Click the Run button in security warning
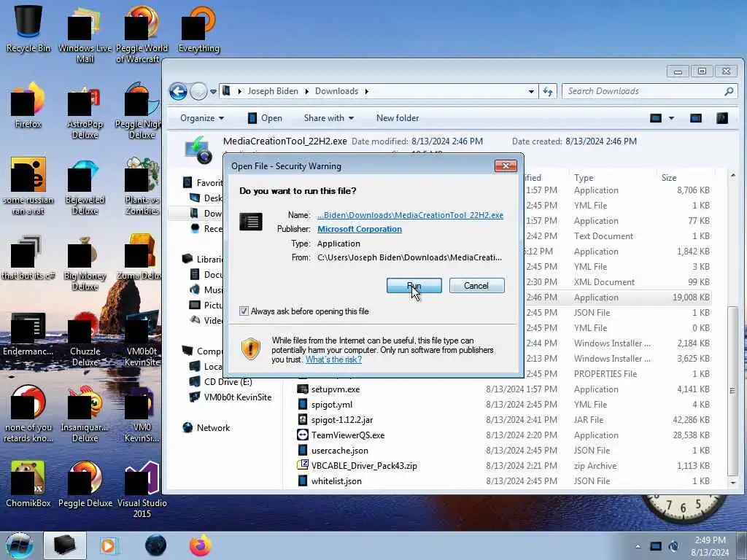This screenshot has height=560, width=747. [414, 286]
